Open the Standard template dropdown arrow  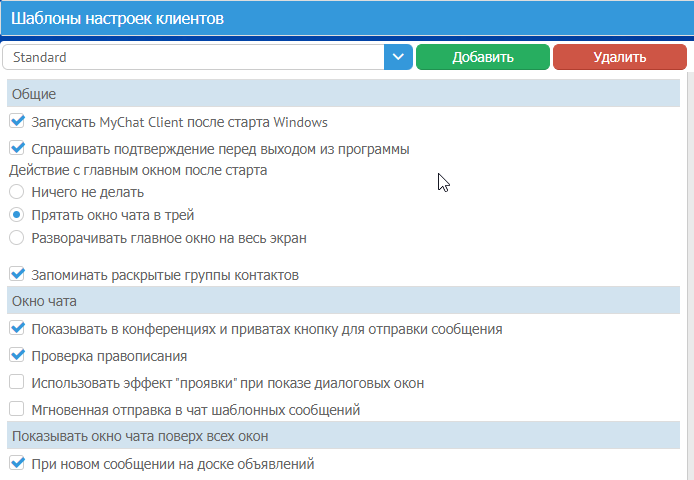click(x=399, y=57)
